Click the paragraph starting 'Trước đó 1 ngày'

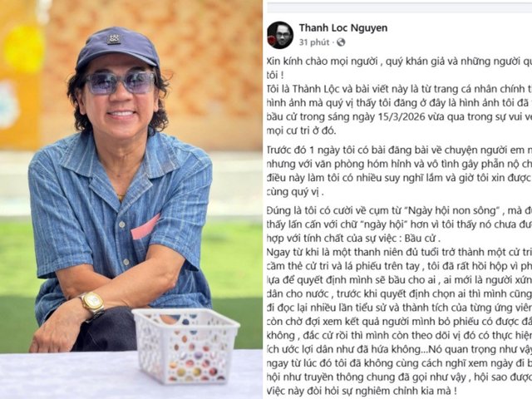[x=399, y=171]
